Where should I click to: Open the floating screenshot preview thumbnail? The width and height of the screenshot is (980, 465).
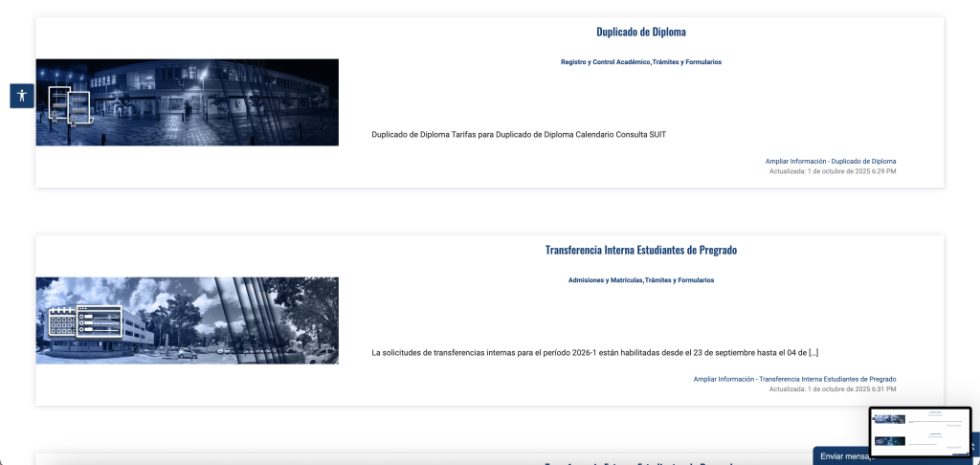(920, 432)
